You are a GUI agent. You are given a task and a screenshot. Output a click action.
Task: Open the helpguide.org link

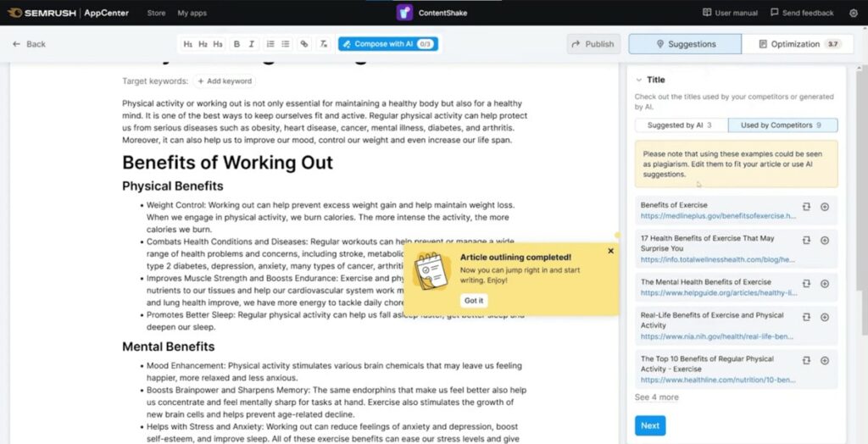click(718, 293)
